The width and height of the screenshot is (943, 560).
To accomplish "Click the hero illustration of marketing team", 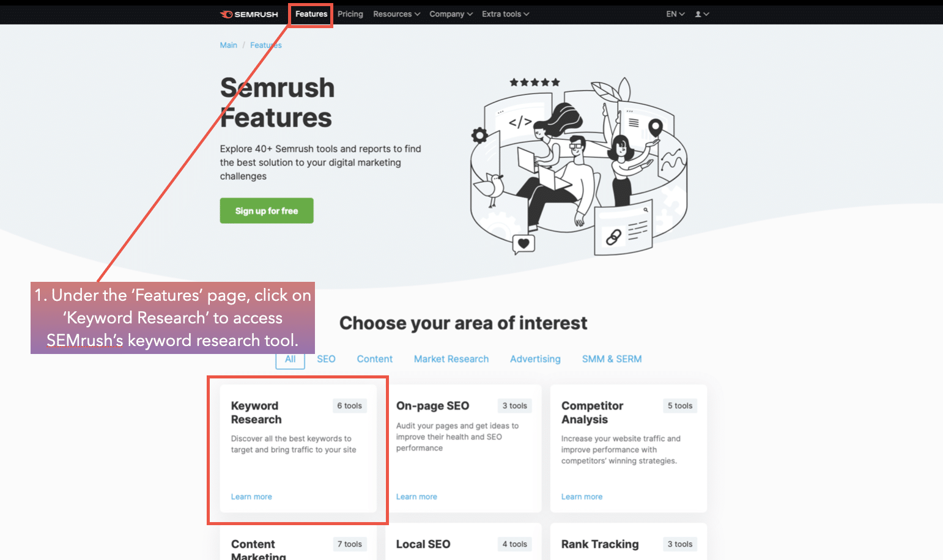I will coord(579,166).
